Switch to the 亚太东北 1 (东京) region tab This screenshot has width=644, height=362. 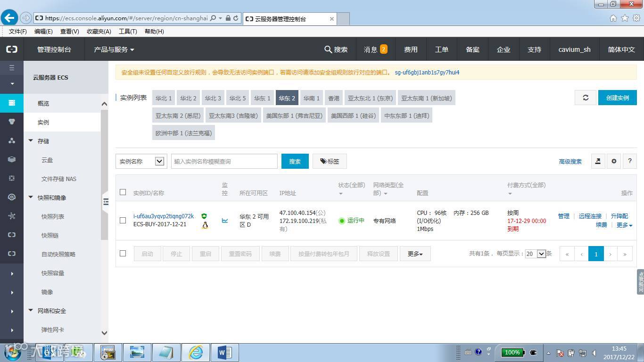tap(370, 98)
